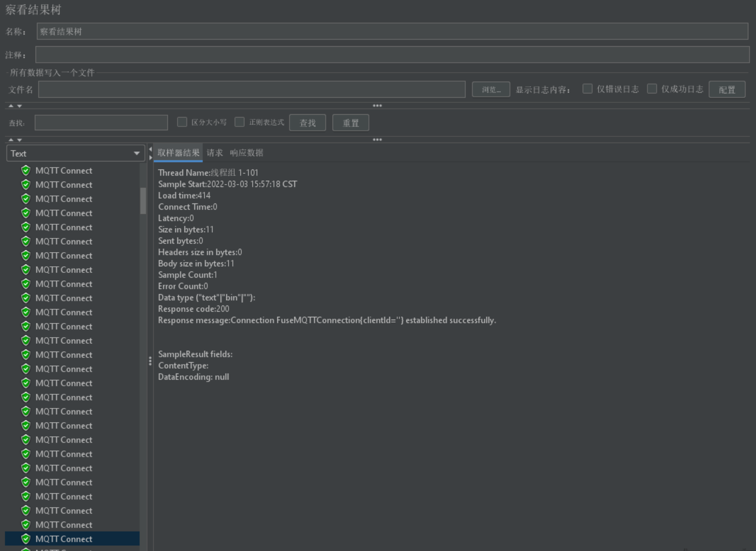Collapse the search panel using its up arrow
This screenshot has width=756, height=551.
click(x=12, y=140)
